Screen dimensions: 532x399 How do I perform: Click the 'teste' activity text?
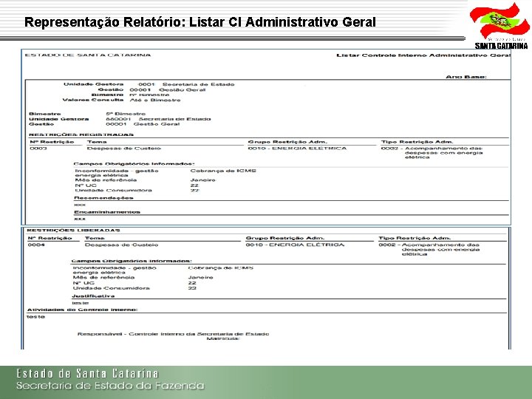[x=35, y=317]
